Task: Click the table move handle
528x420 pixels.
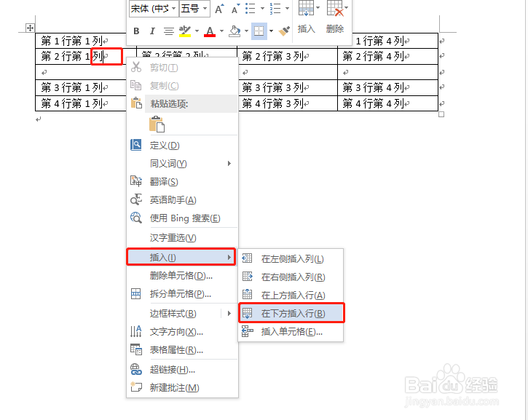Action: pos(30,28)
